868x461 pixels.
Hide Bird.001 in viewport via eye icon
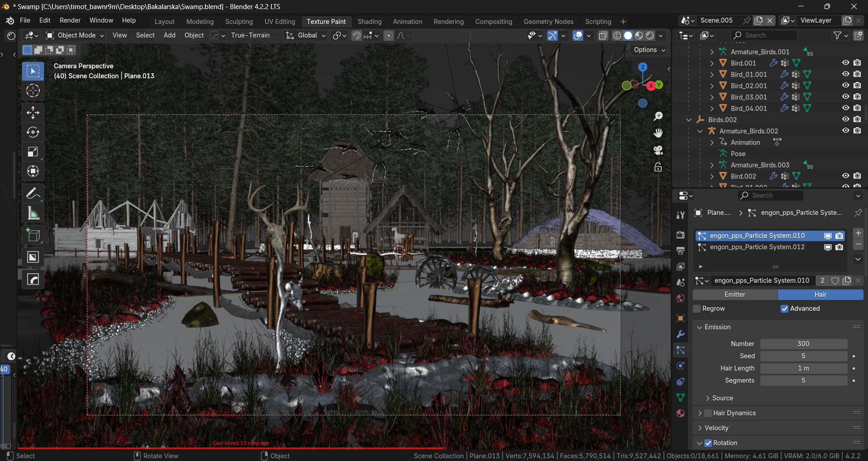(845, 63)
